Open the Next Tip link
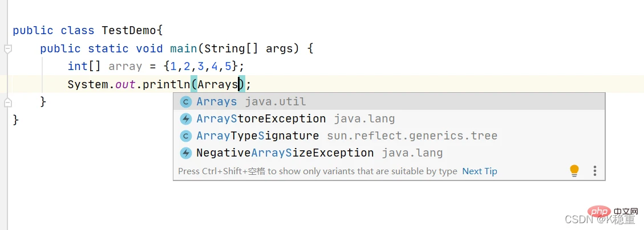This screenshot has width=644, height=230. tap(480, 171)
